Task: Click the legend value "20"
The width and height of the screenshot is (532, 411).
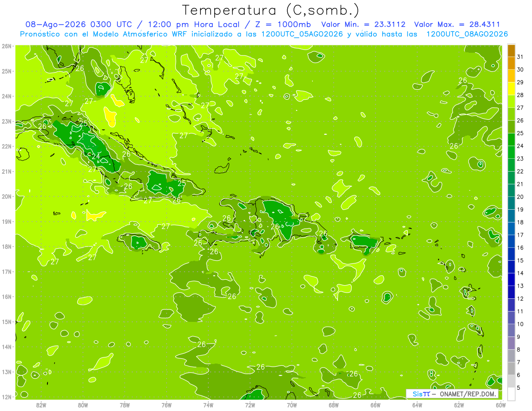Action: (520, 197)
